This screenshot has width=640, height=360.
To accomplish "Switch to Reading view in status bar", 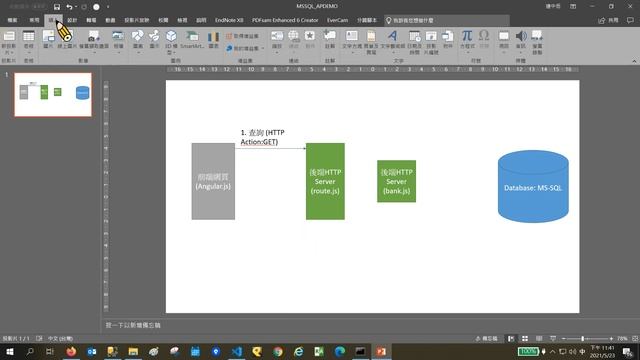I will [x=539, y=339].
